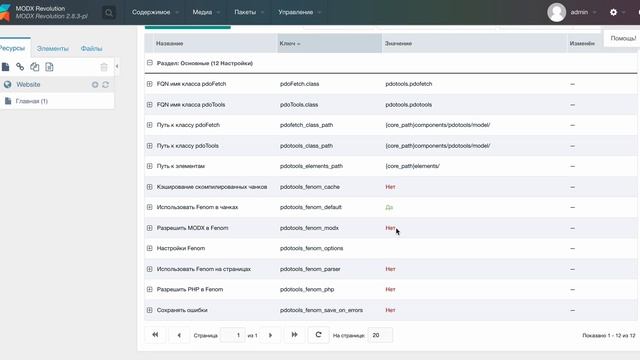Open the Управление menu

pos(300,12)
